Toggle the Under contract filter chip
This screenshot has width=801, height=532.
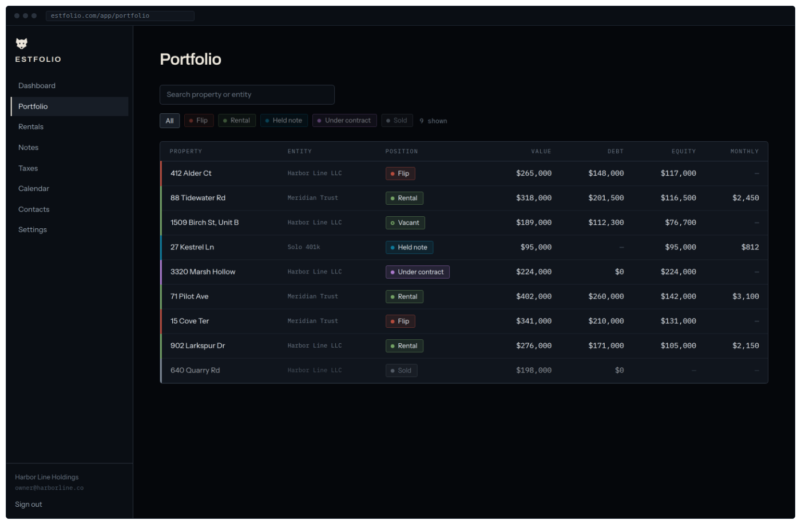tap(345, 121)
